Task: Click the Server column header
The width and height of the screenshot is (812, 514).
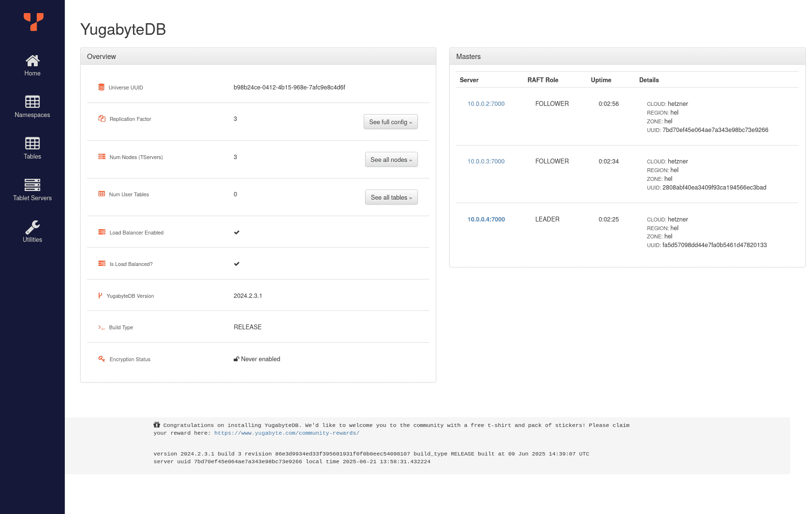Action: [469, 80]
